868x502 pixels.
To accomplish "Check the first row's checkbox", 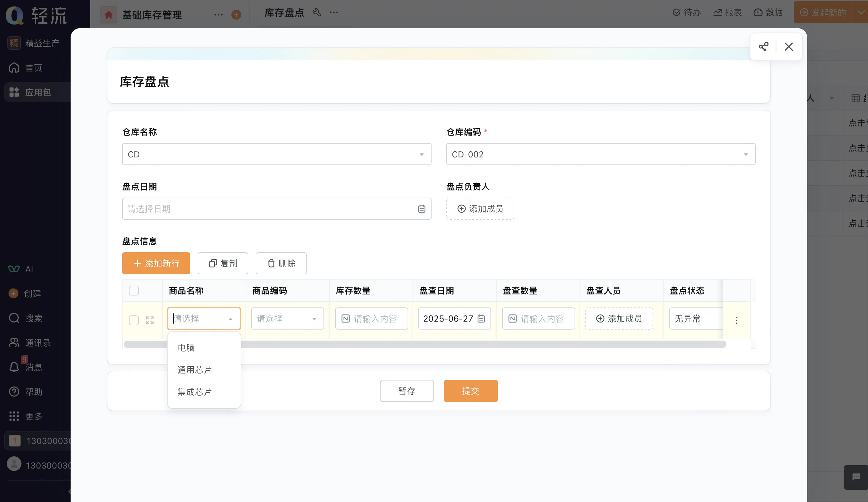I will tap(134, 320).
